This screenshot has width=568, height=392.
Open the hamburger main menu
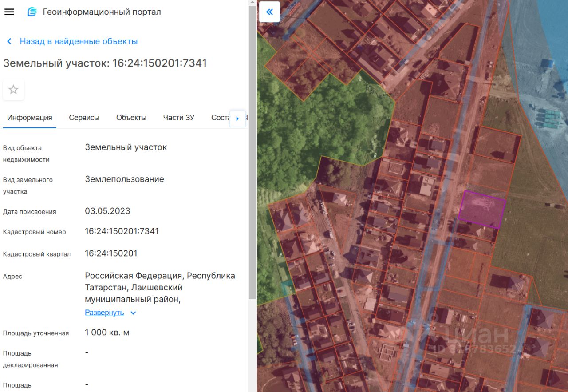9,12
